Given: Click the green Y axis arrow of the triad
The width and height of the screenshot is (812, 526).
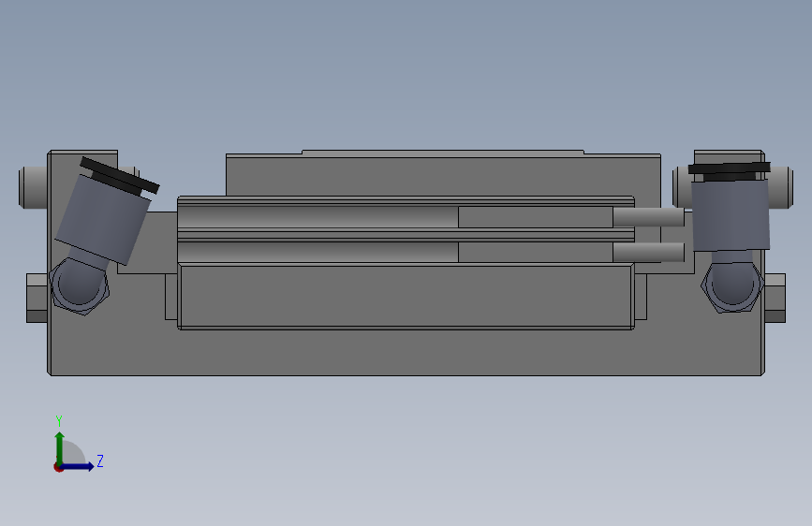Looking at the screenshot, I should pos(60,448).
